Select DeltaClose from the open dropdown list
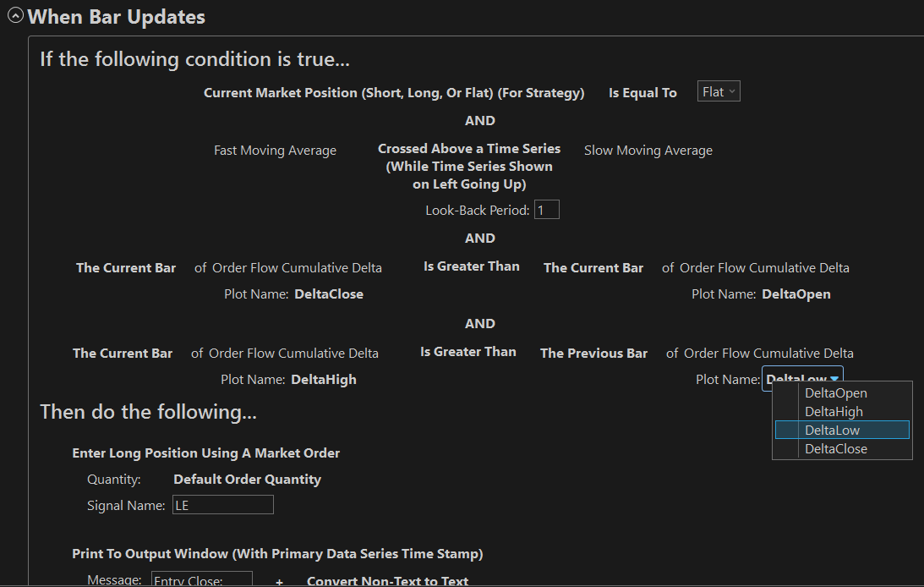 (x=835, y=449)
